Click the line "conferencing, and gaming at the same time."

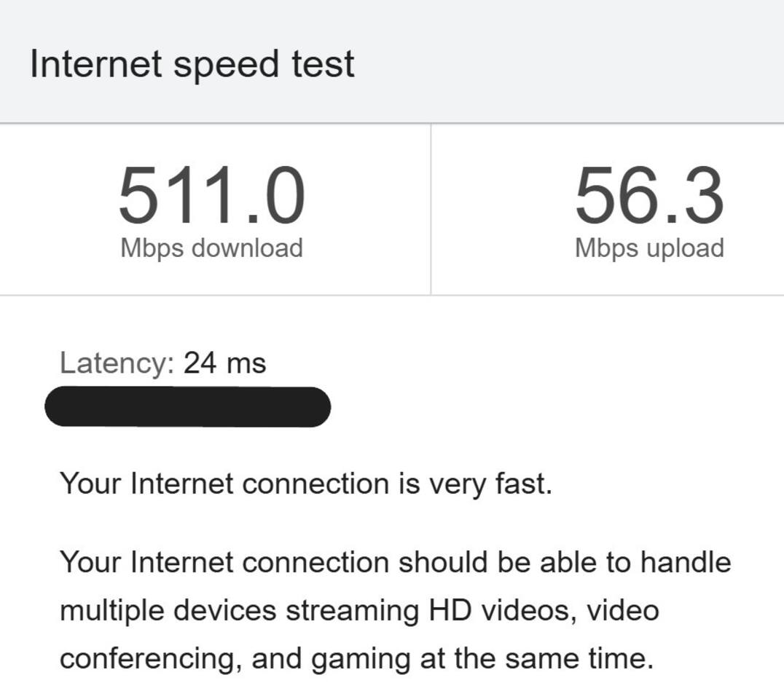click(x=356, y=658)
